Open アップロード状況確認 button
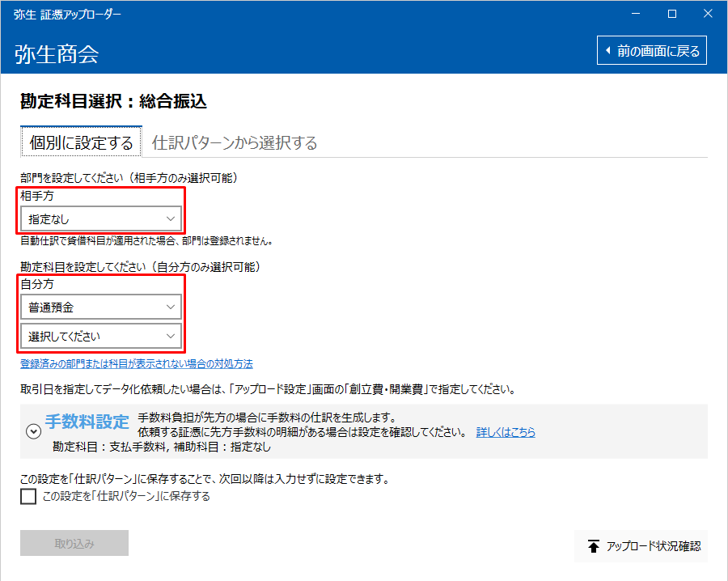 (641, 546)
